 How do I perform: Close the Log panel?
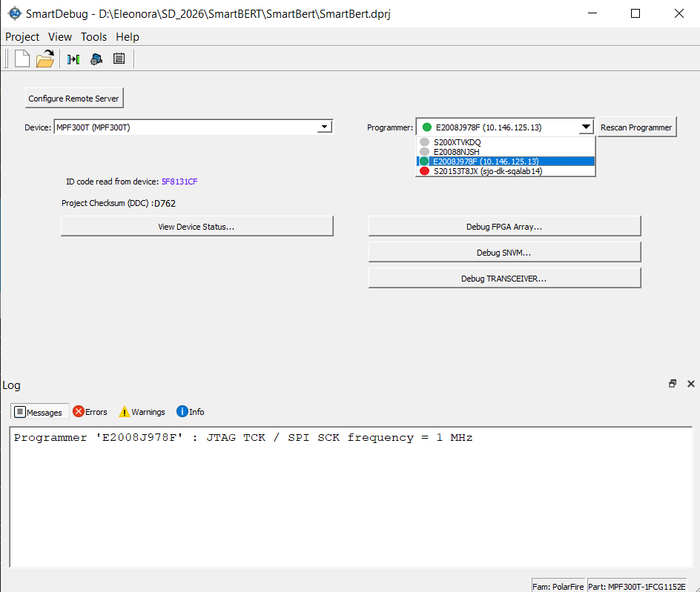[690, 384]
